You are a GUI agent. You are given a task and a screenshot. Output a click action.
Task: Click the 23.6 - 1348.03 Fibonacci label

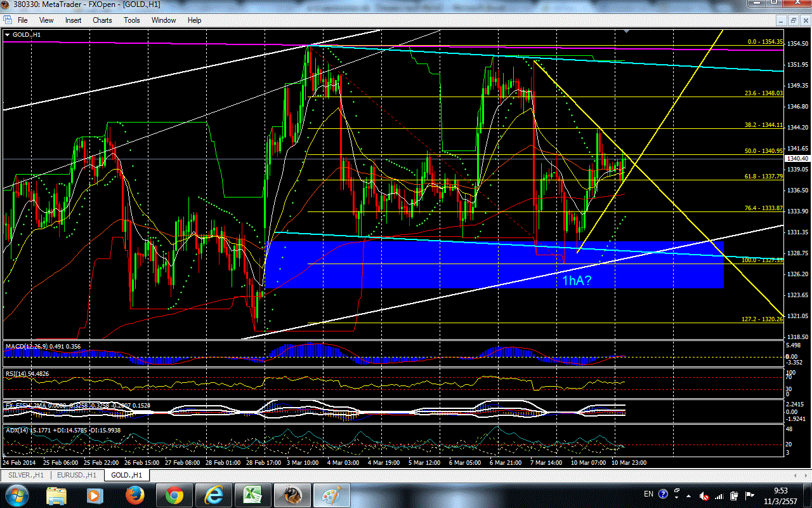point(764,93)
